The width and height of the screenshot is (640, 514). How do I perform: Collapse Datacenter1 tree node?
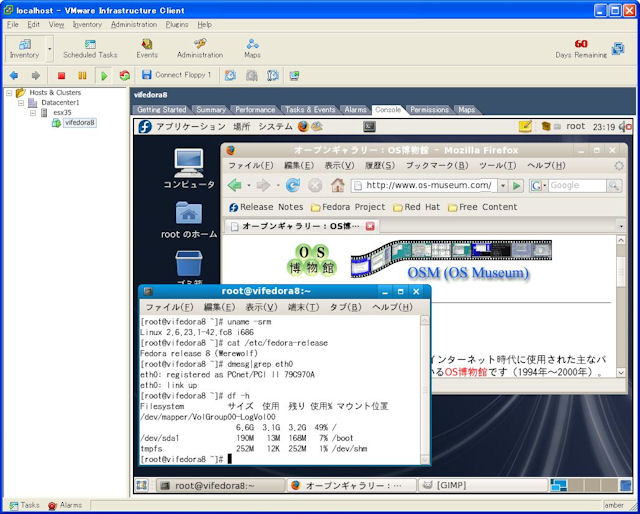point(21,103)
